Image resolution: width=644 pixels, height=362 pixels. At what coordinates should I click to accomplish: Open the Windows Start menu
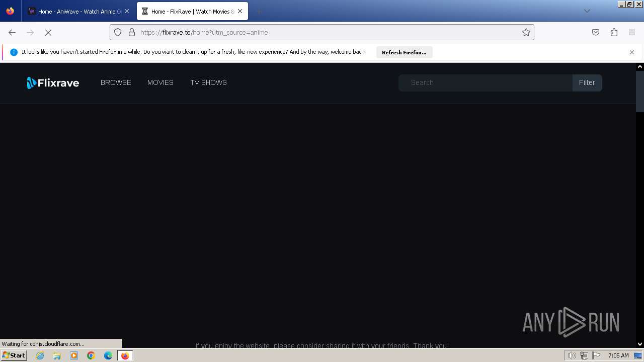tap(14, 355)
